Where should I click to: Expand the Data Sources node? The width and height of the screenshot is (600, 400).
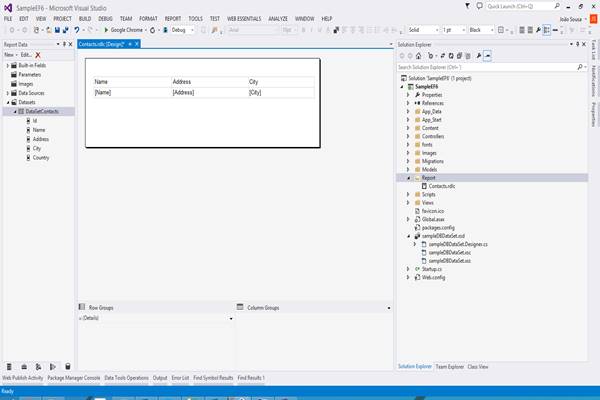tap(8, 93)
